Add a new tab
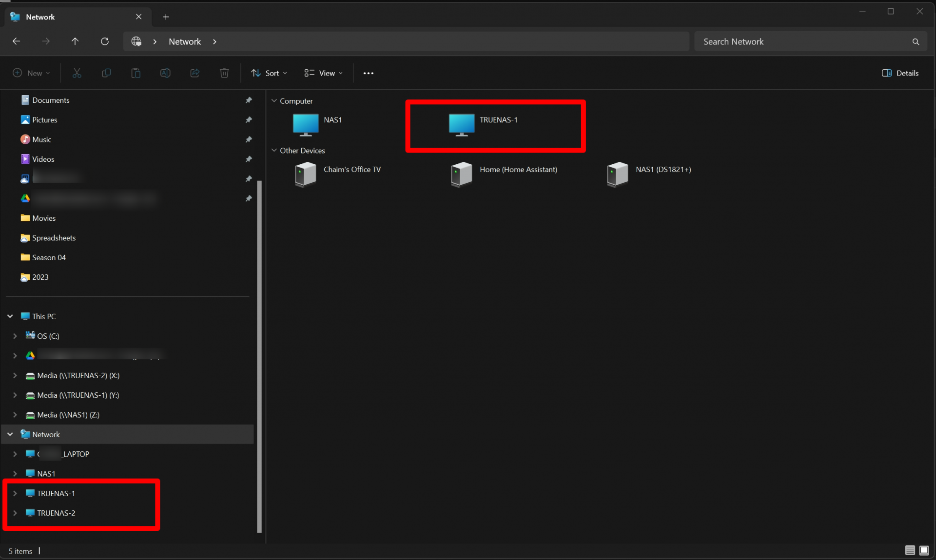Image resolution: width=936 pixels, height=560 pixels. tap(166, 17)
